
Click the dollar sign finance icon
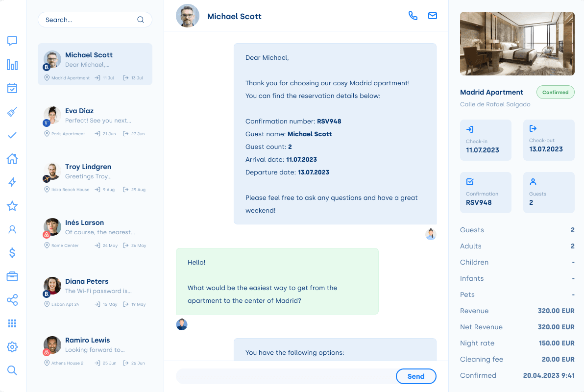click(12, 253)
